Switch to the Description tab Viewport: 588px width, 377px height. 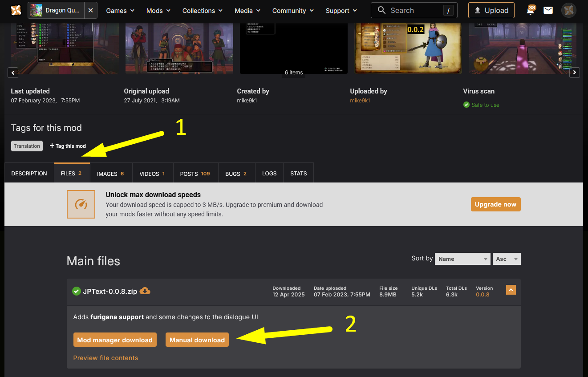29,174
